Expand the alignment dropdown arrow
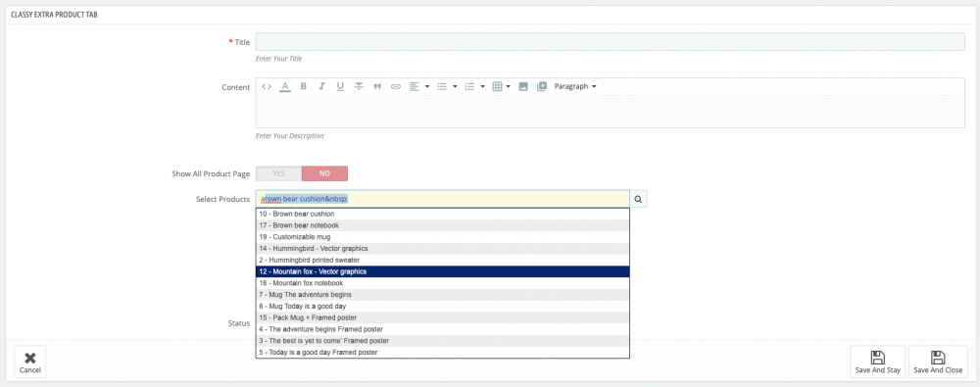The width and height of the screenshot is (980, 387). [427, 86]
